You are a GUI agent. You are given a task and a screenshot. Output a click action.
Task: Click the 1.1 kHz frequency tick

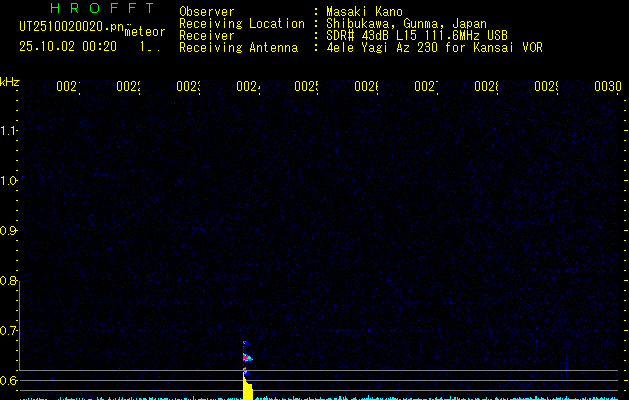(x=10, y=131)
